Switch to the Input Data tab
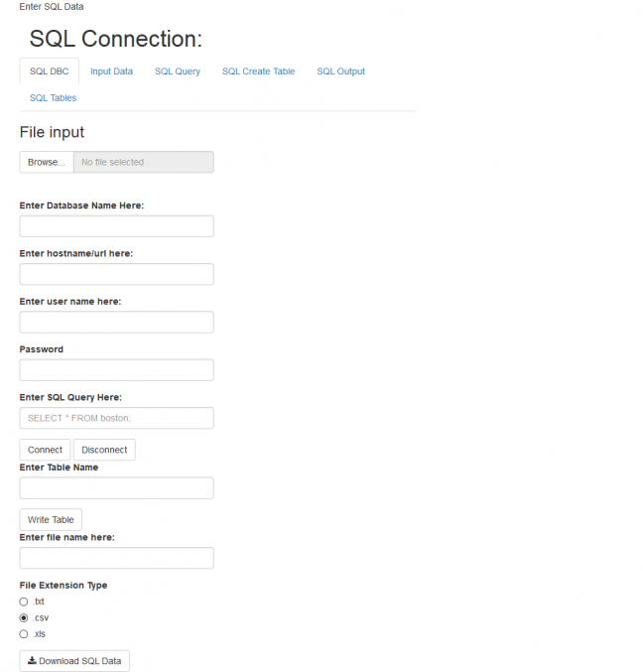 pos(111,71)
